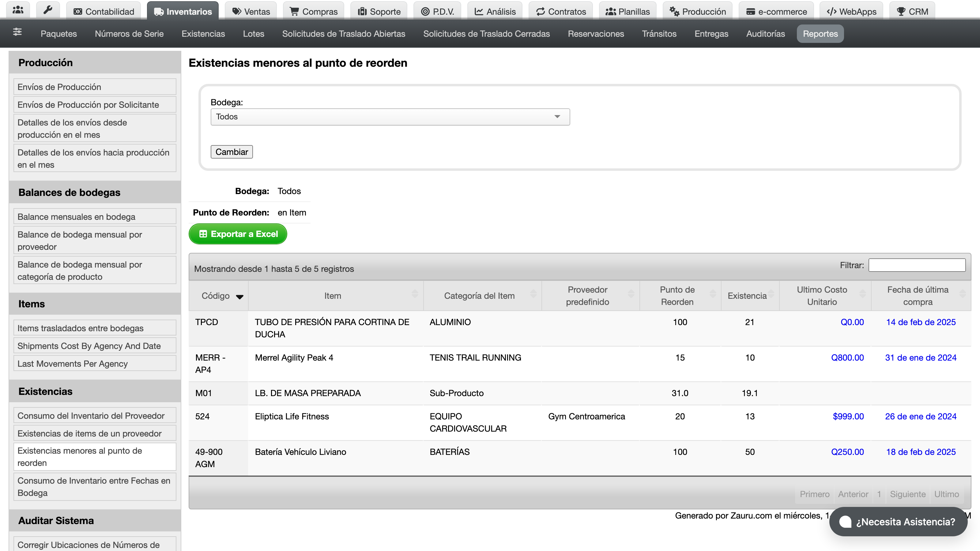Click the Cambiar button

click(232, 152)
